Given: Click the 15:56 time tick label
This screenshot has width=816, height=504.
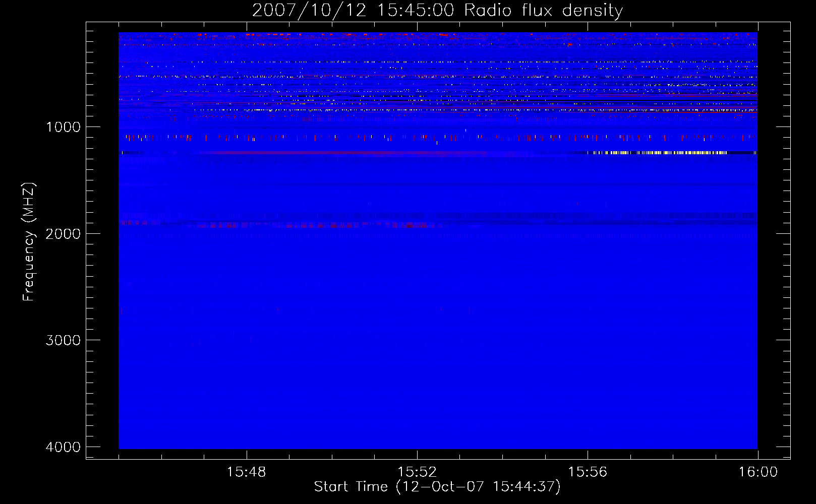Looking at the screenshot, I should coord(588,472).
